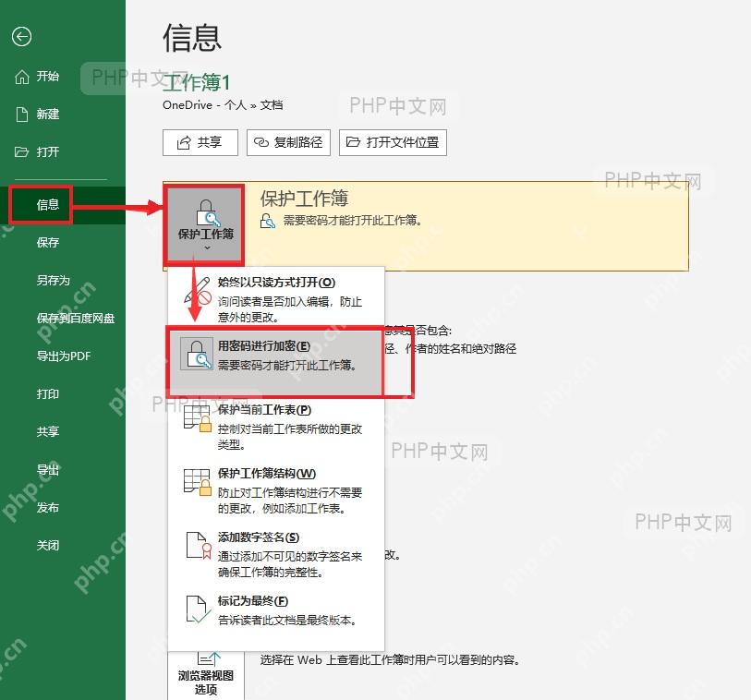
Task: Click the 工作簿1 file title
Action: pyautogui.click(x=197, y=83)
